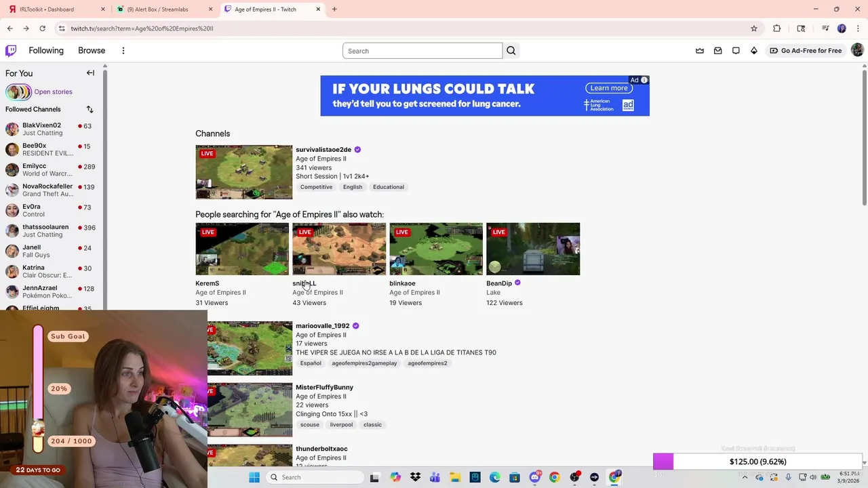Screen dimensions: 868x488
Task: Click the ad info icon on the banner
Action: [x=644, y=80]
